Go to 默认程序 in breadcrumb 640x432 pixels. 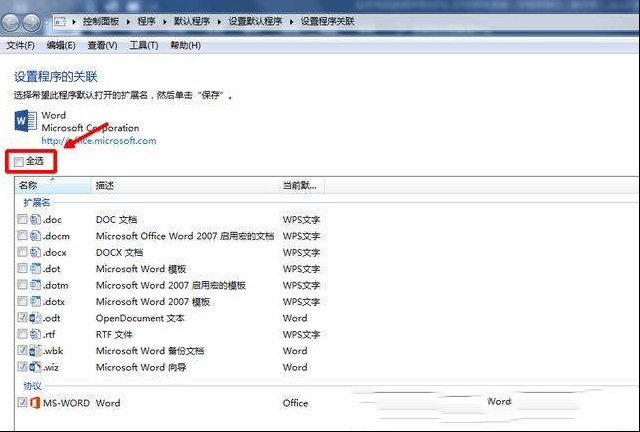[x=192, y=22]
